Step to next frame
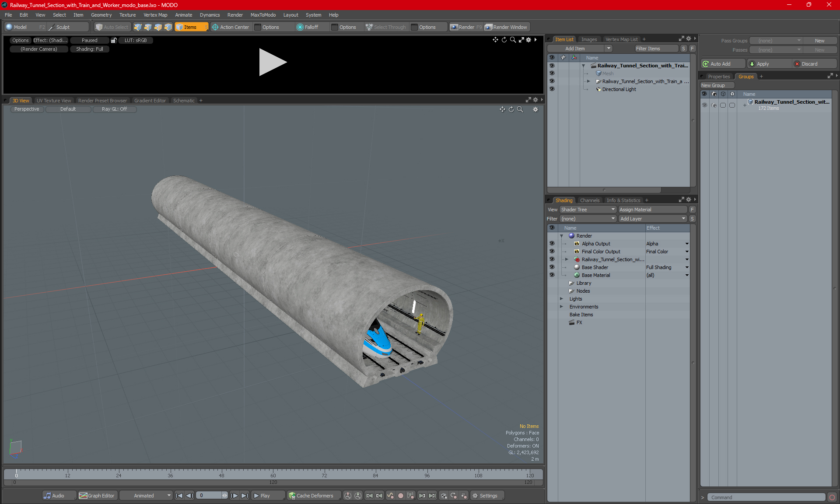Viewport: 840px width, 504px height. (234, 496)
